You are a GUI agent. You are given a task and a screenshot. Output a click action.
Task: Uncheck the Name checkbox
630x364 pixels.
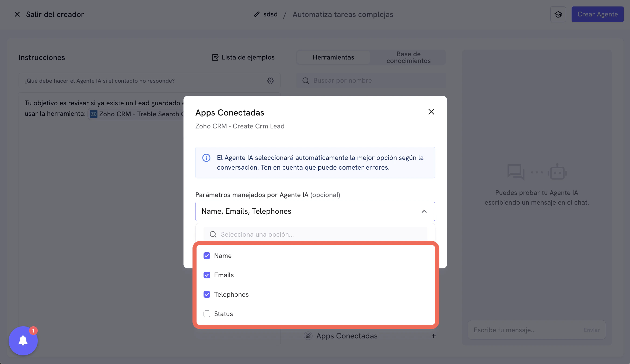tap(207, 255)
